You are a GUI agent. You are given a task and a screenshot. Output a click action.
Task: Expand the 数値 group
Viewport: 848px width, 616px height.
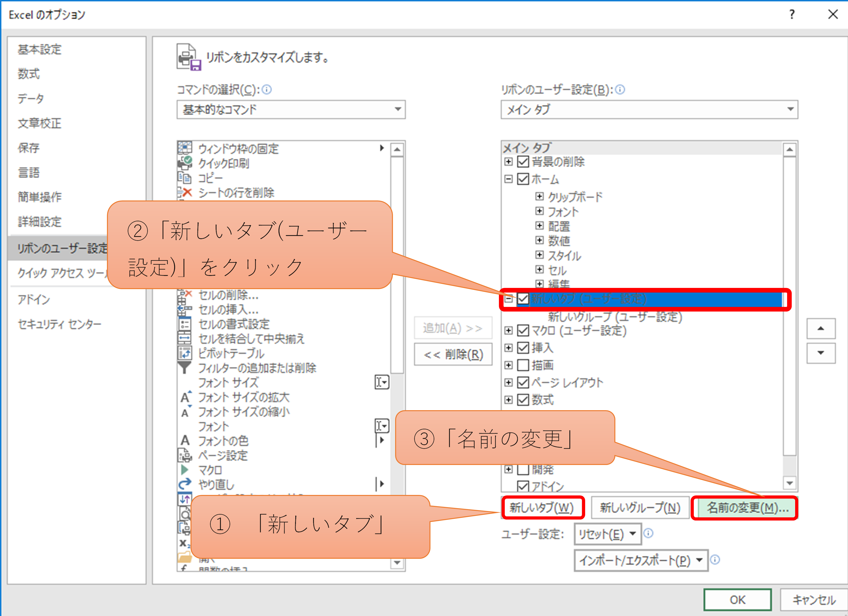tap(539, 240)
